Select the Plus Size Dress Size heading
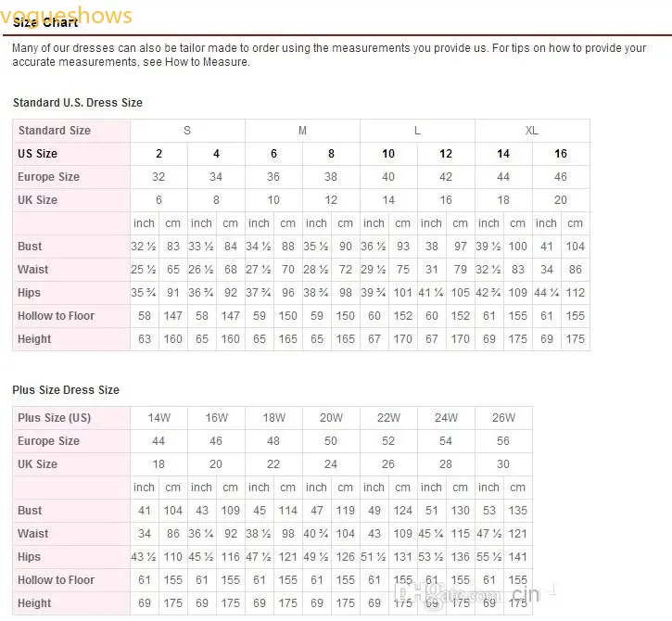This screenshot has width=672, height=621. coord(66,390)
